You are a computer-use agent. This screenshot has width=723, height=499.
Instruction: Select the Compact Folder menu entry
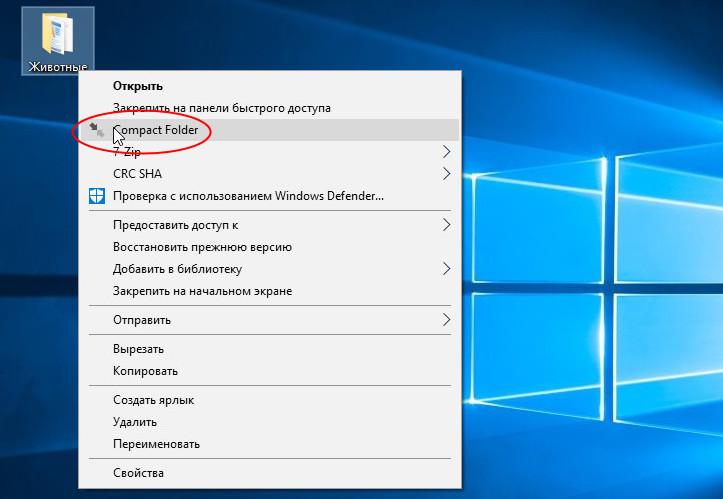coord(270,130)
